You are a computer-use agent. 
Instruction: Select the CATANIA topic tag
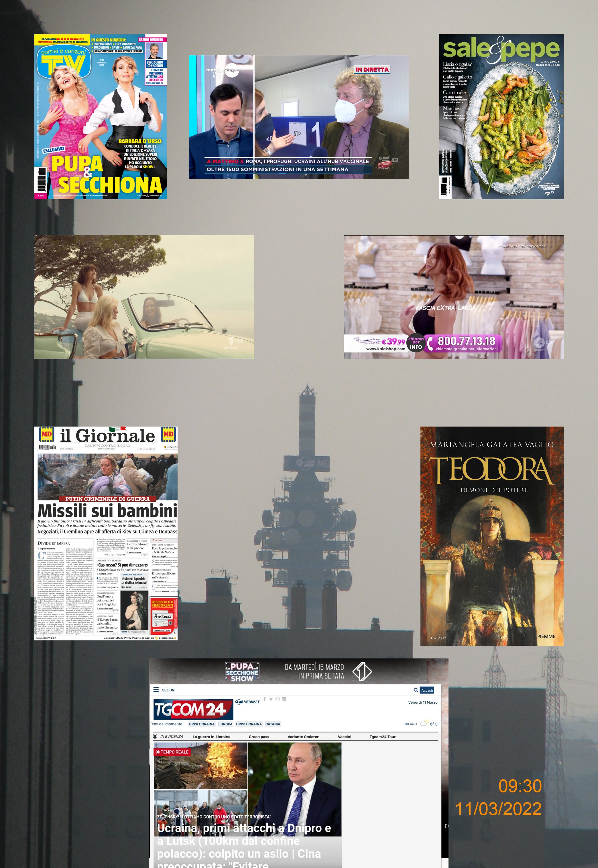(x=272, y=724)
